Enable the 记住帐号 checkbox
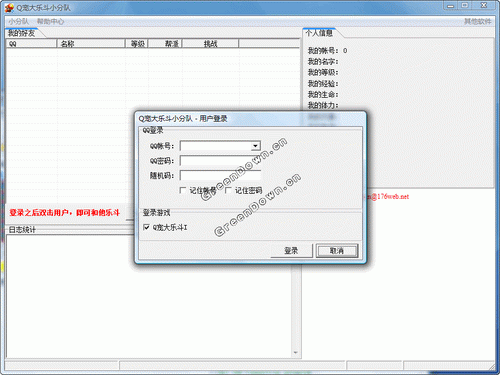500x375 pixels. pyautogui.click(x=183, y=190)
